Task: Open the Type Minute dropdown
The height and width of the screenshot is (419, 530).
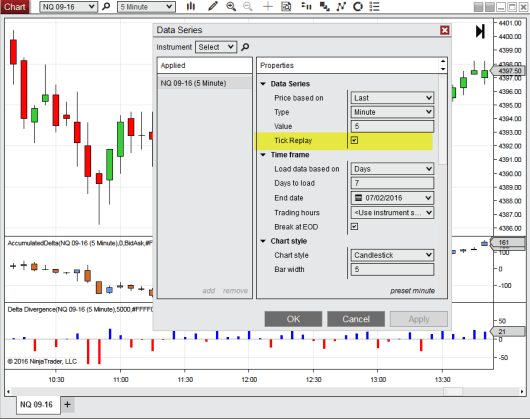Action: point(392,112)
